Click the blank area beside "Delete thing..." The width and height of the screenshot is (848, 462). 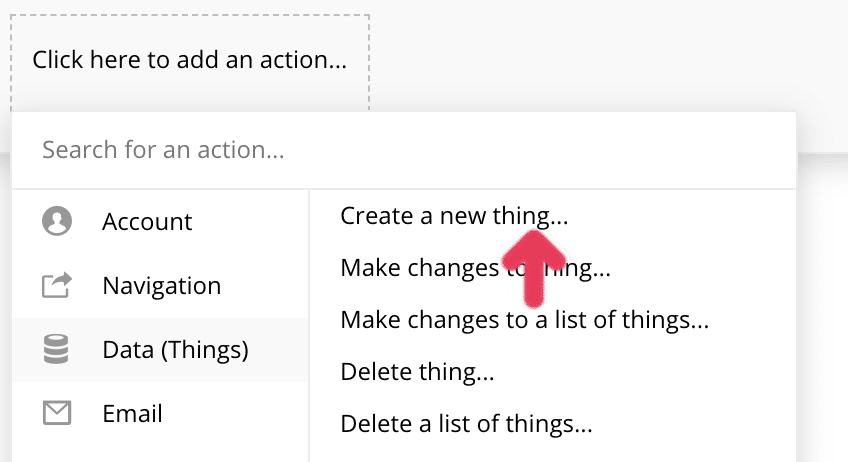(x=650, y=372)
